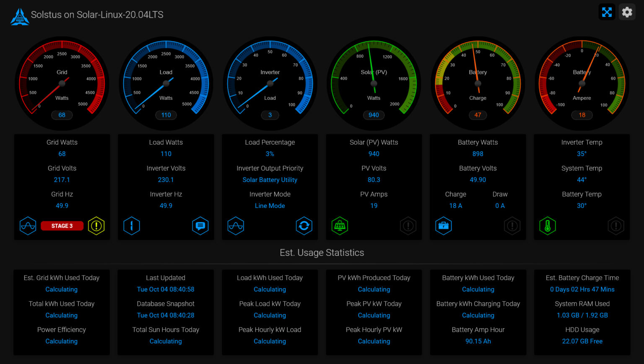Click the Solar Battery Utility priority text
The height and width of the screenshot is (364, 644).
270,179
